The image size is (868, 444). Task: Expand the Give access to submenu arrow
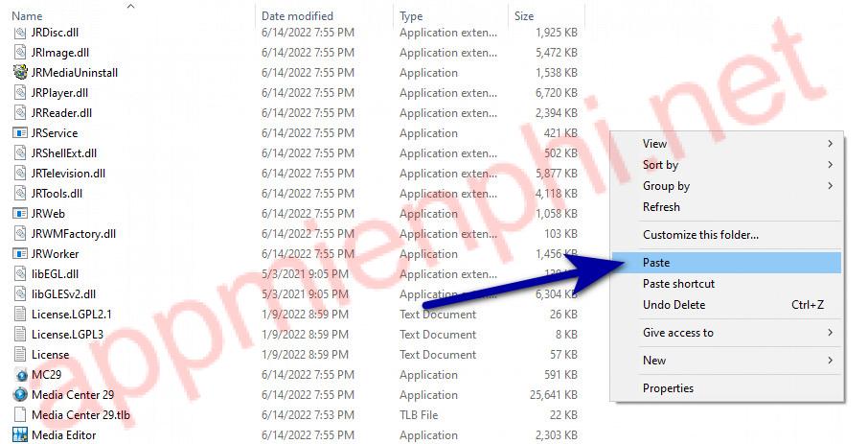click(x=830, y=333)
